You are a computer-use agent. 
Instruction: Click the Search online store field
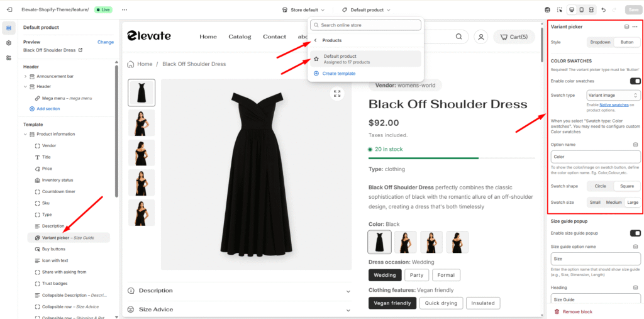point(365,25)
